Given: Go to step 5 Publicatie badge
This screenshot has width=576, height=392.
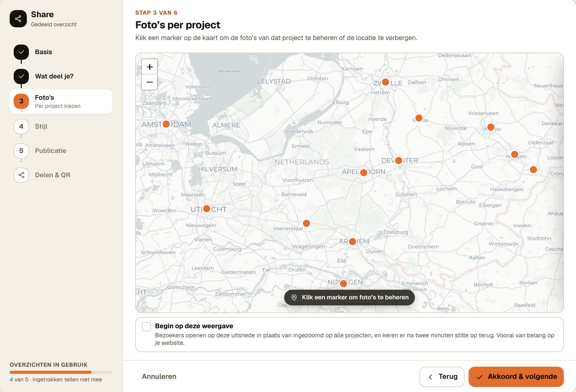Looking at the screenshot, I should click(21, 151).
